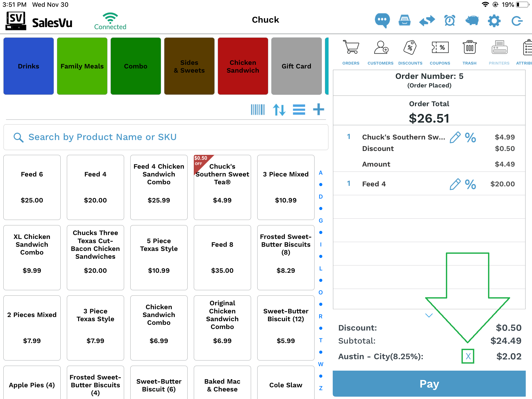Select the Sides & Sweets category
532x399 pixels.
click(x=189, y=66)
